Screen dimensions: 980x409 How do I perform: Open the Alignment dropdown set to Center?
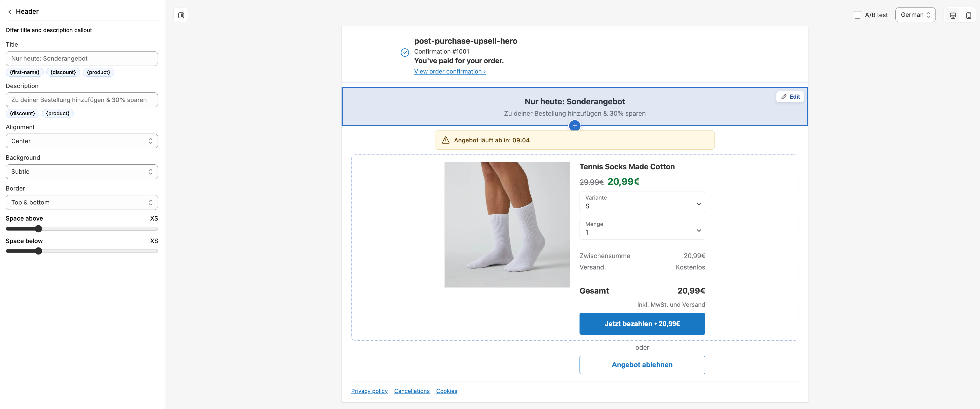pyautogui.click(x=82, y=141)
